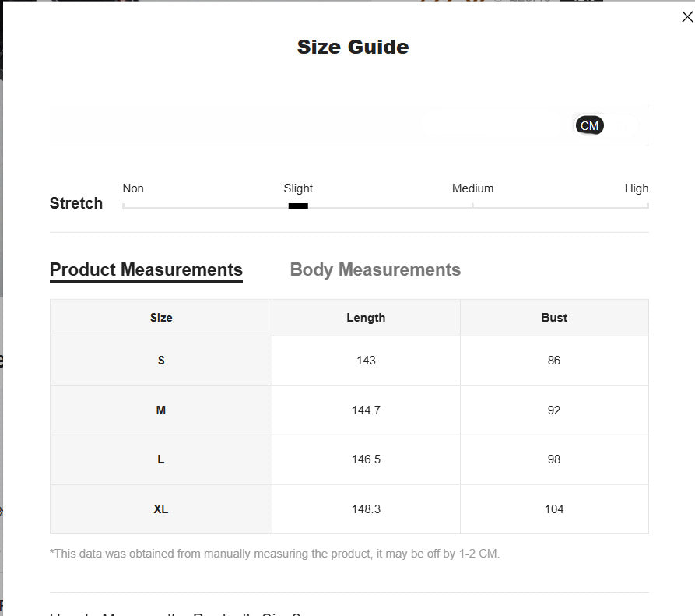Select the XL size row label

(161, 509)
